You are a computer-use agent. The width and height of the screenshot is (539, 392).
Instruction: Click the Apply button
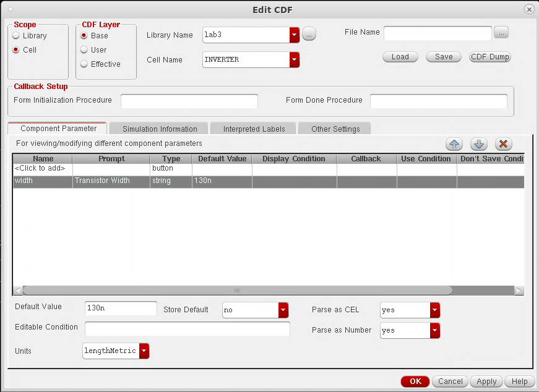pos(486,381)
